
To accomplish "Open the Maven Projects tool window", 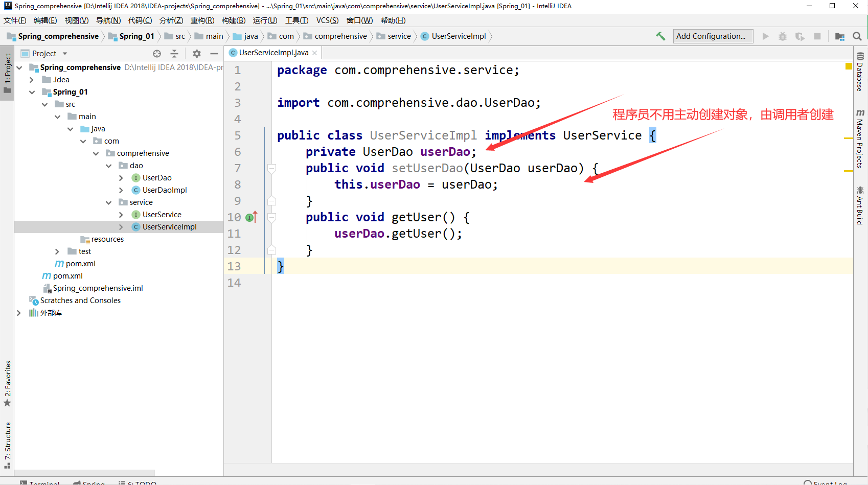I will pyautogui.click(x=860, y=138).
